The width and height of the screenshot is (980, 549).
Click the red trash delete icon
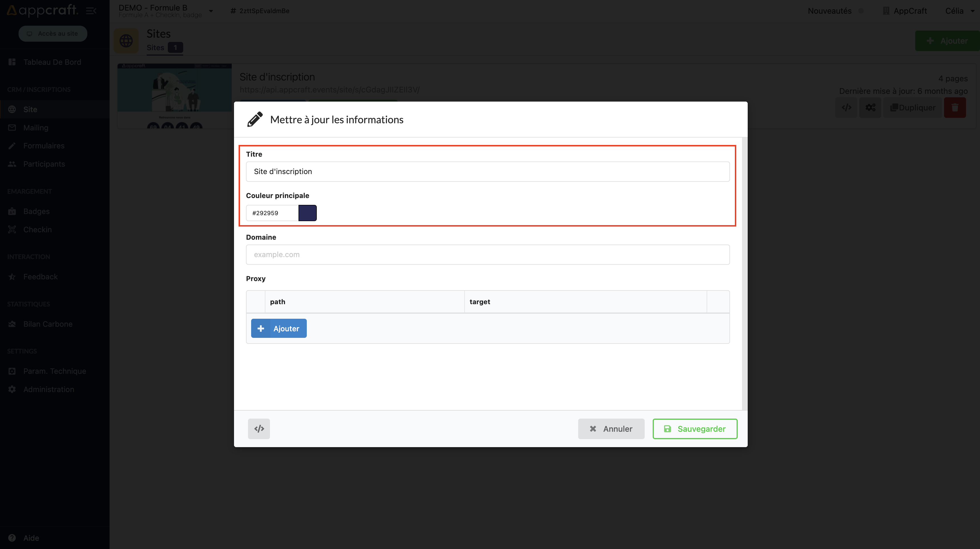pyautogui.click(x=955, y=108)
